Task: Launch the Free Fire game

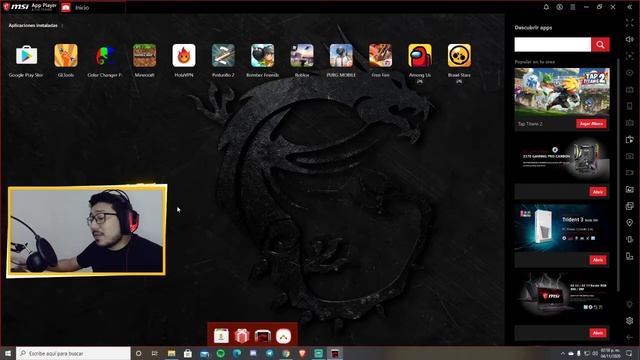Action: click(x=380, y=56)
